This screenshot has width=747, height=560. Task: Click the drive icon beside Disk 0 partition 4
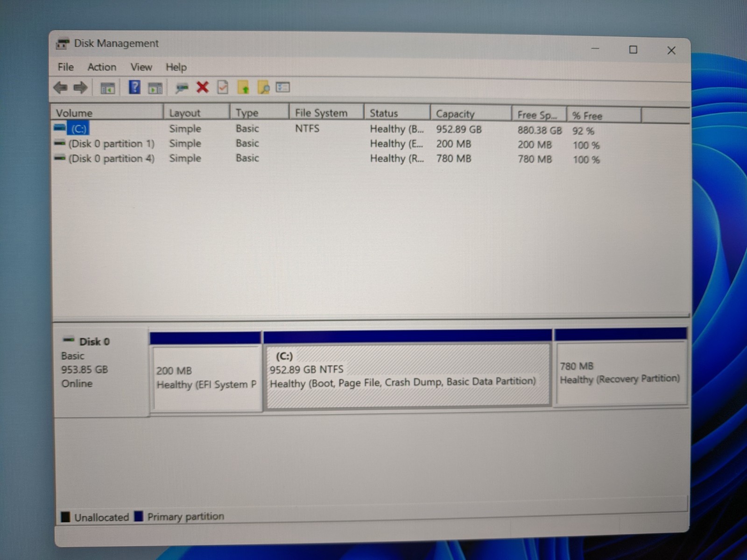pyautogui.click(x=60, y=158)
